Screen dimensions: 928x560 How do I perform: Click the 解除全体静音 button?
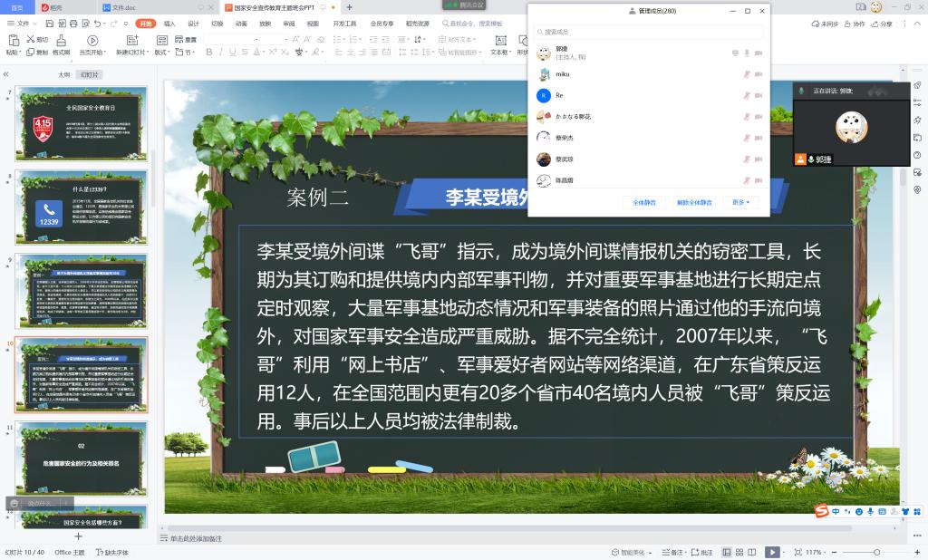pyautogui.click(x=694, y=202)
